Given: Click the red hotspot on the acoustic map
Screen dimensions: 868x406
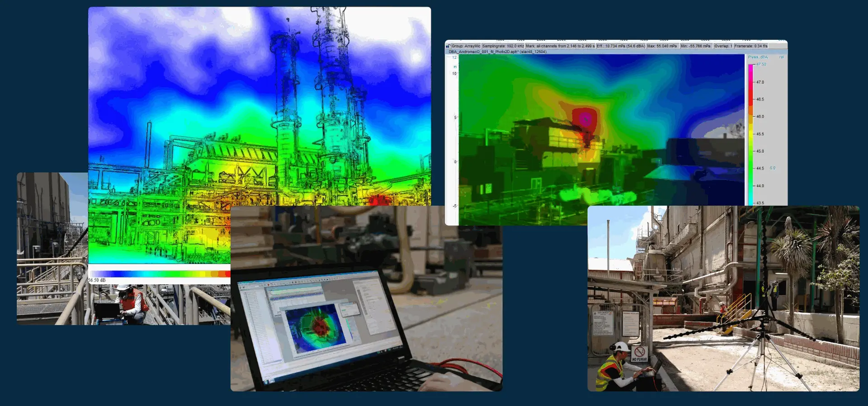Looking at the screenshot, I should click(585, 120).
